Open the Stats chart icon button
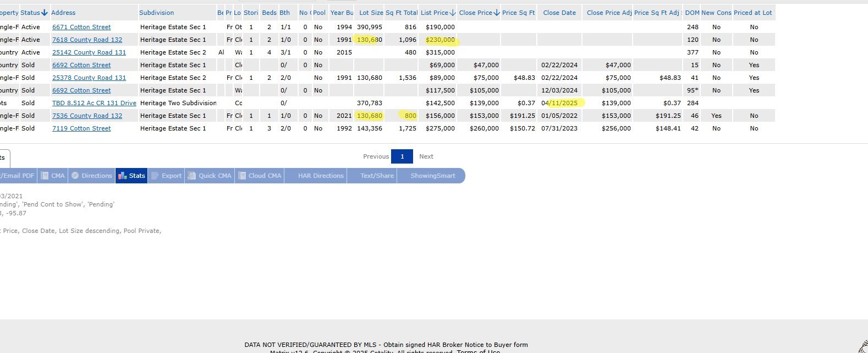 click(122, 176)
